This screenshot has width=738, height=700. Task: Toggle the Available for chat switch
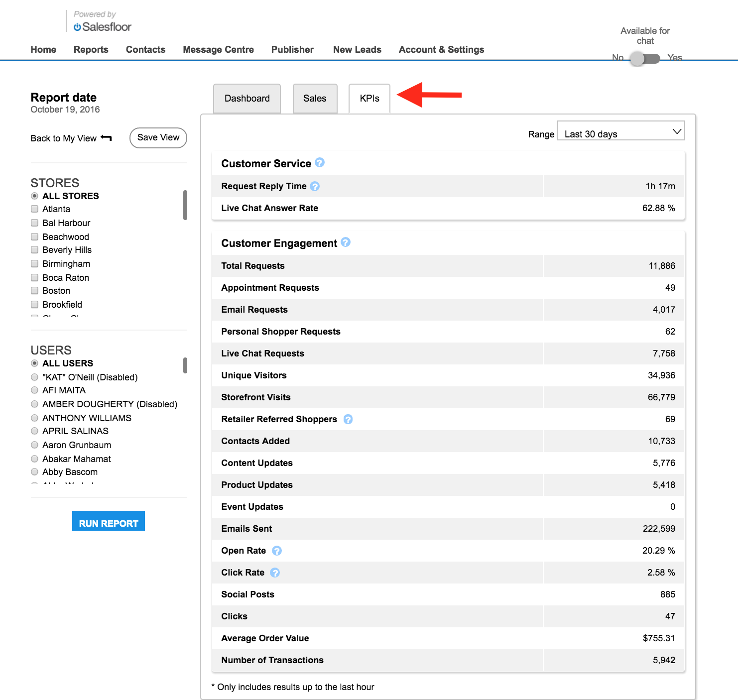point(645,59)
